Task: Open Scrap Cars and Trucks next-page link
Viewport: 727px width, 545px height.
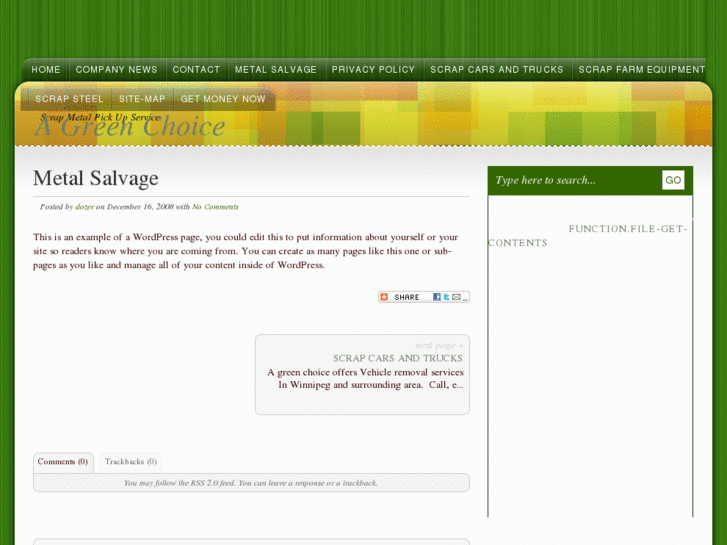Action: coord(398,358)
